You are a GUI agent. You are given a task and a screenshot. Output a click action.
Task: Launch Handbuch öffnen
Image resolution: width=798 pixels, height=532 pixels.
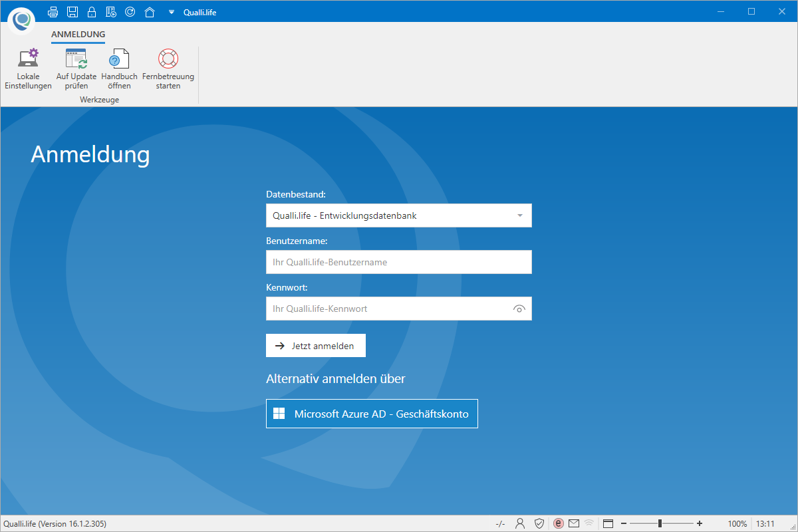(x=119, y=69)
